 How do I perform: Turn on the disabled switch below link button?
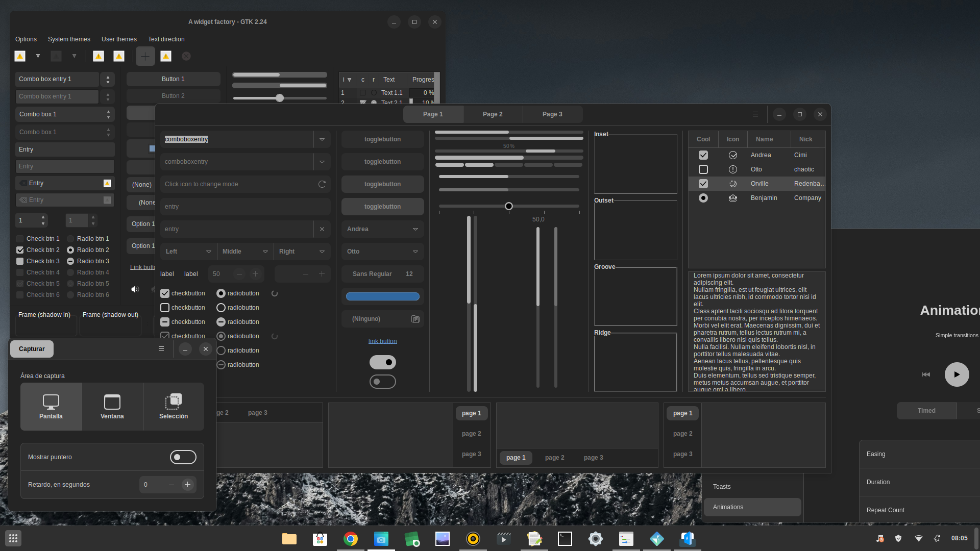[x=383, y=382]
